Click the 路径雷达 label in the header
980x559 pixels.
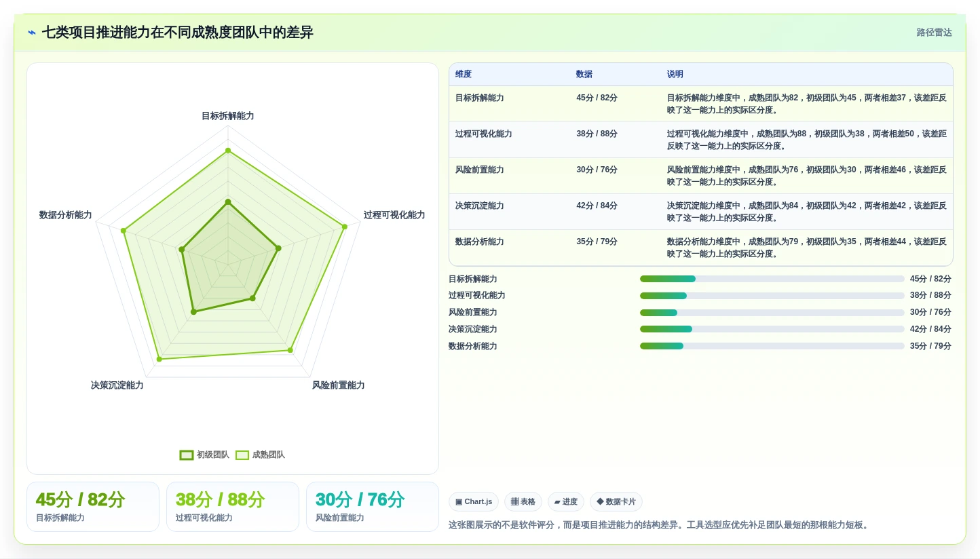click(x=934, y=33)
